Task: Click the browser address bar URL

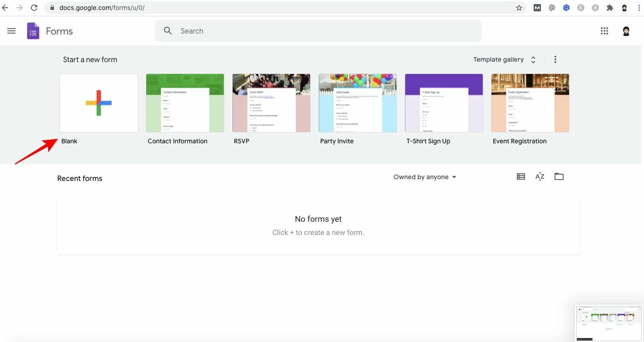Action: (102, 8)
